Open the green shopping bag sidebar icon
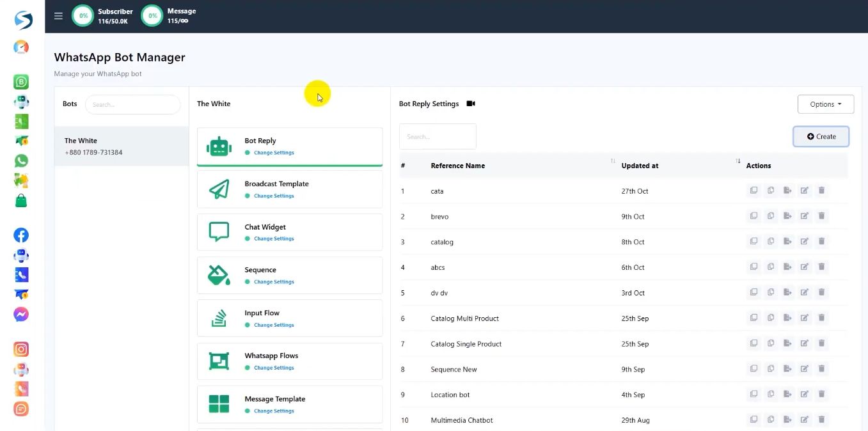Viewport: 868px width, 431px height. tap(21, 200)
